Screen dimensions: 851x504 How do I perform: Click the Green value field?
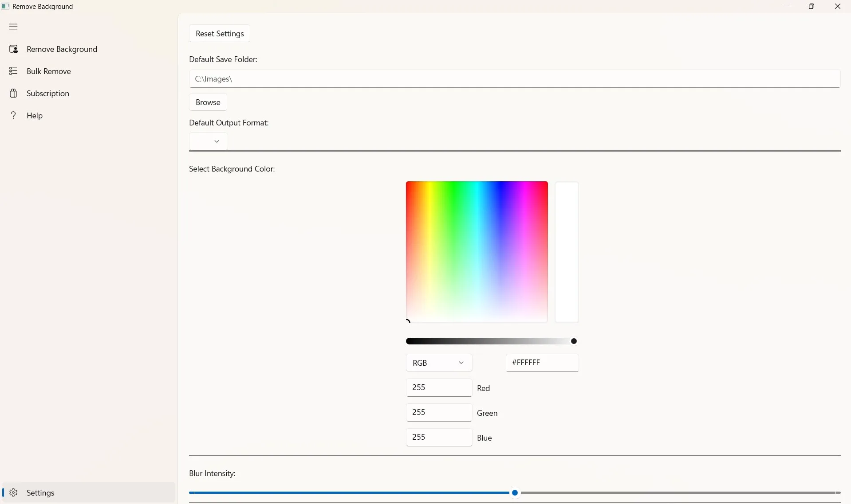point(439,412)
